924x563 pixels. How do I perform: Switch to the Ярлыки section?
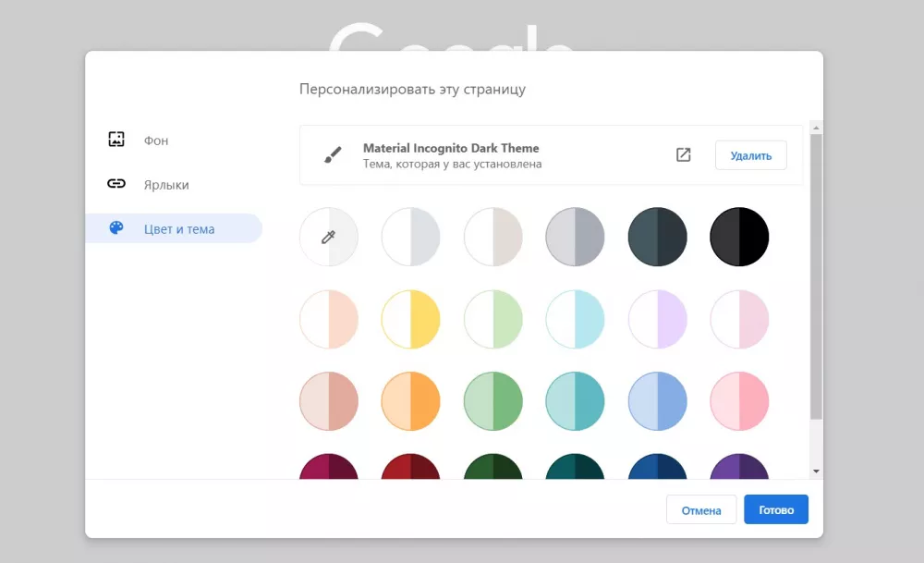pos(166,185)
